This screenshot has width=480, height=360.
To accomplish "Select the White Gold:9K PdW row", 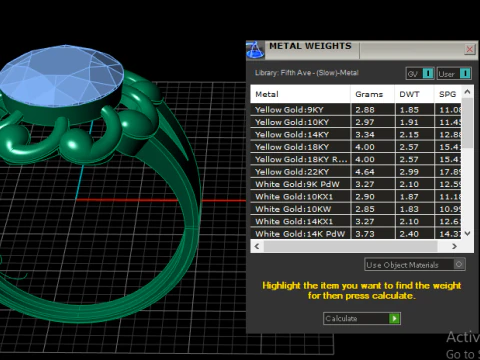I will 356,184.
